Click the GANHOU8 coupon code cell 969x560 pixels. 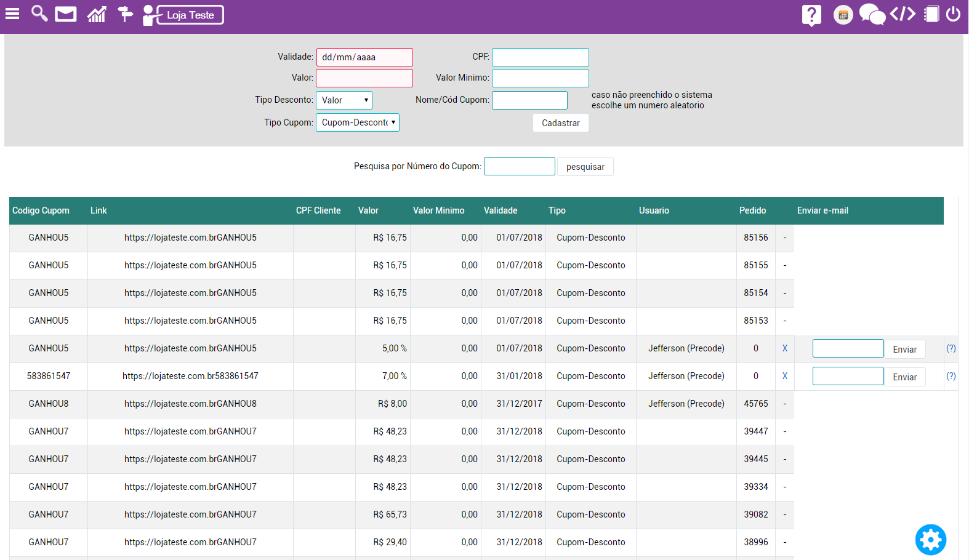[x=49, y=404]
